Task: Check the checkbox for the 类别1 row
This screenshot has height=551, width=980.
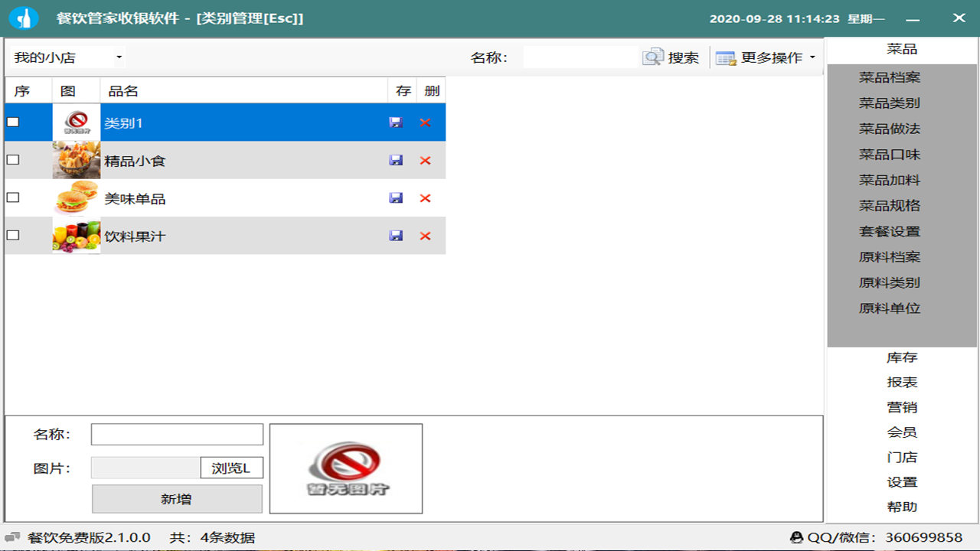Action: pos(11,122)
